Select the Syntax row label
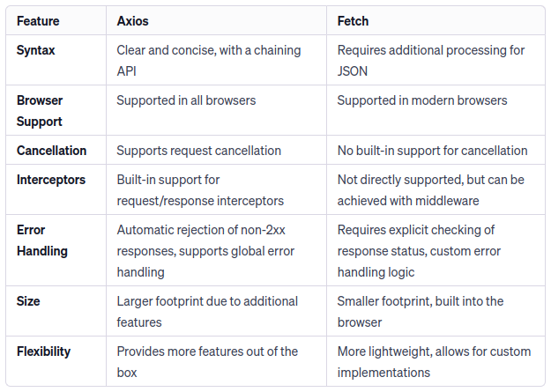 [35, 50]
